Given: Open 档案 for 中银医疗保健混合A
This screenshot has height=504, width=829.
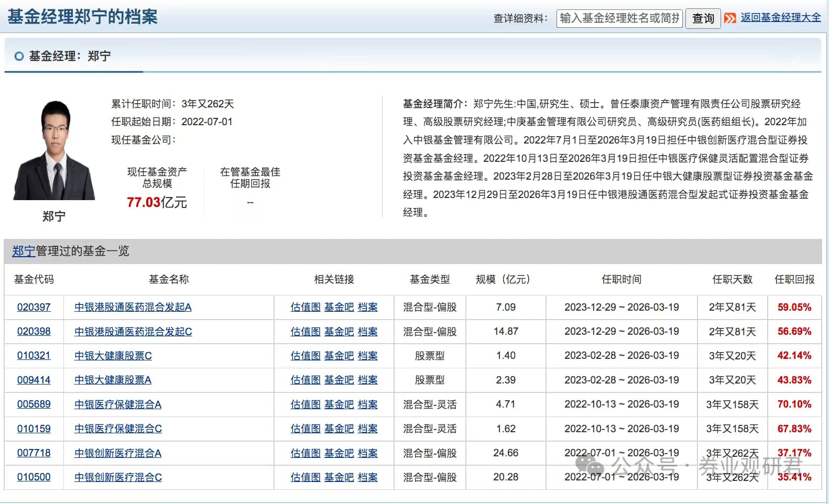Looking at the screenshot, I should (x=367, y=404).
